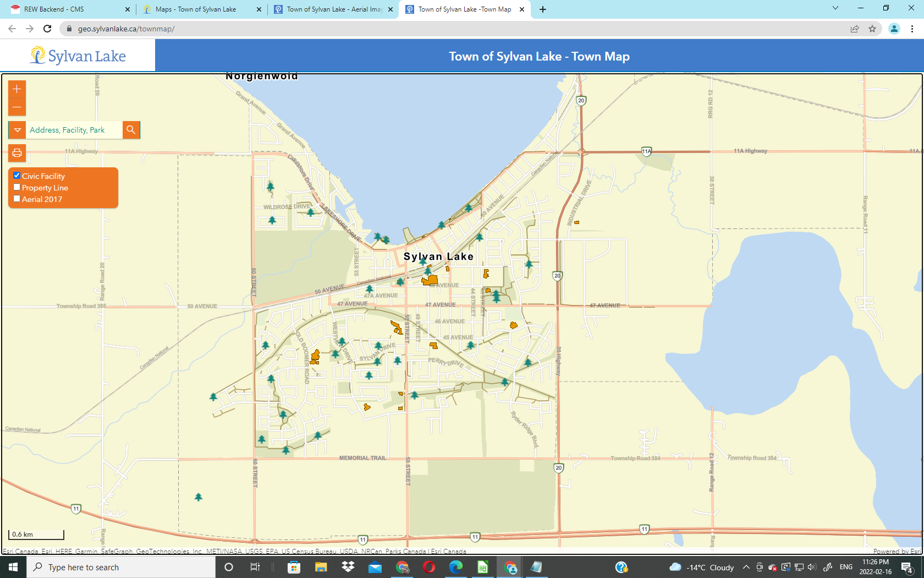This screenshot has width=924, height=578.
Task: Reload the page with the refresh icon
Action: [47, 29]
